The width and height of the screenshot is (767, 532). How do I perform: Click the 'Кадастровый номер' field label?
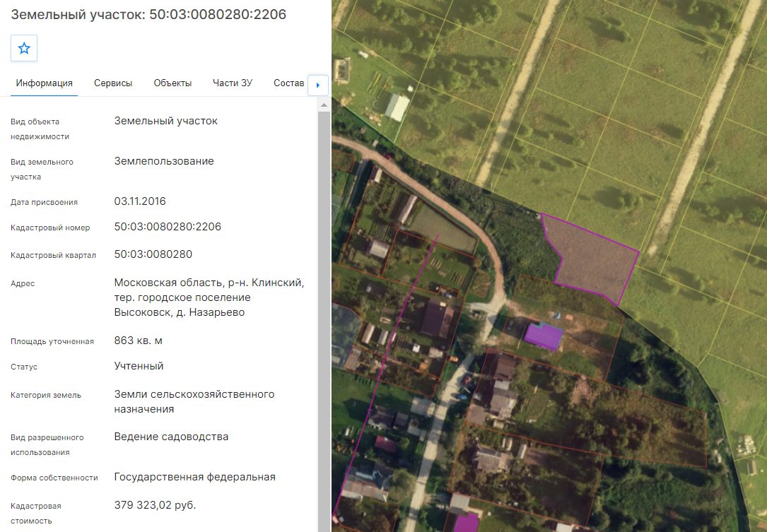coord(50,227)
